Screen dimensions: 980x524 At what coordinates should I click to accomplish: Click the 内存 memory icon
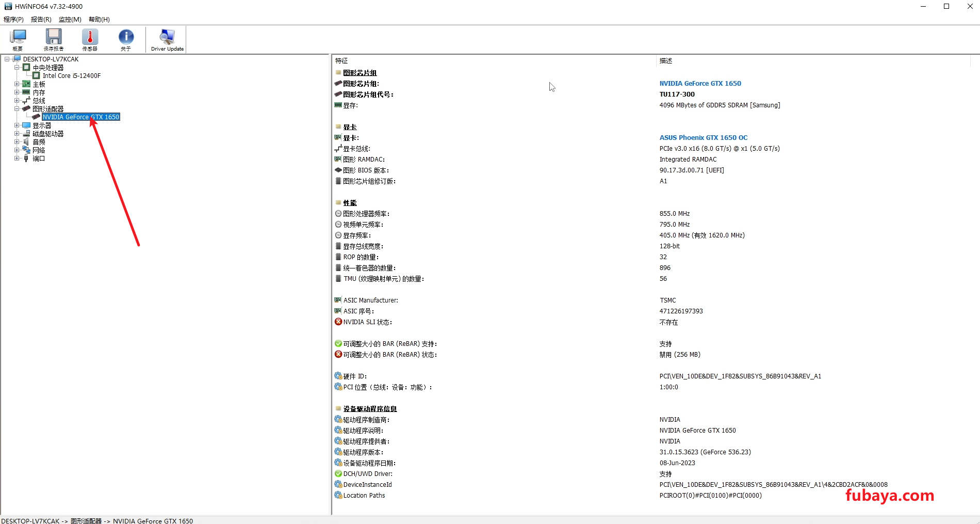coord(26,92)
